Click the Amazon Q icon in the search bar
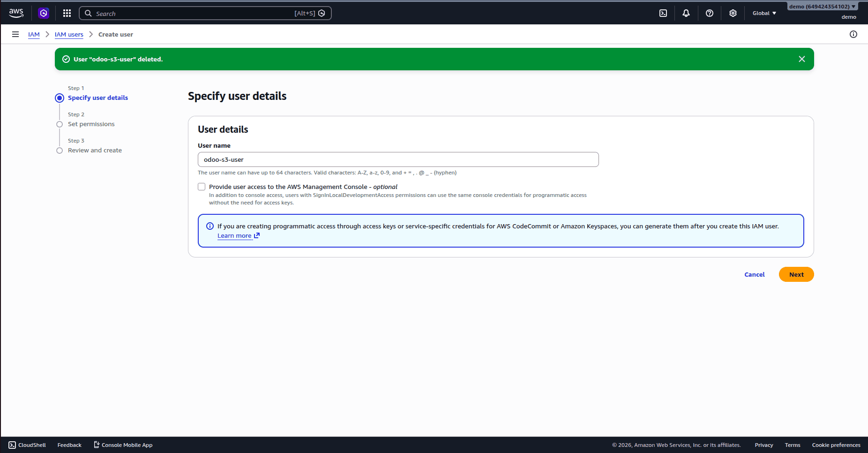 pyautogui.click(x=322, y=13)
